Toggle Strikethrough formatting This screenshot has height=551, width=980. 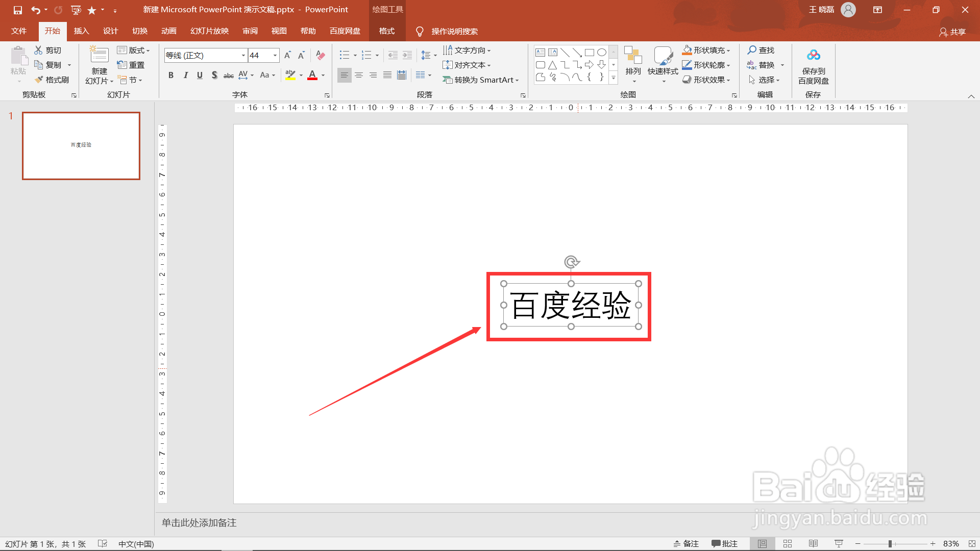[x=229, y=75]
